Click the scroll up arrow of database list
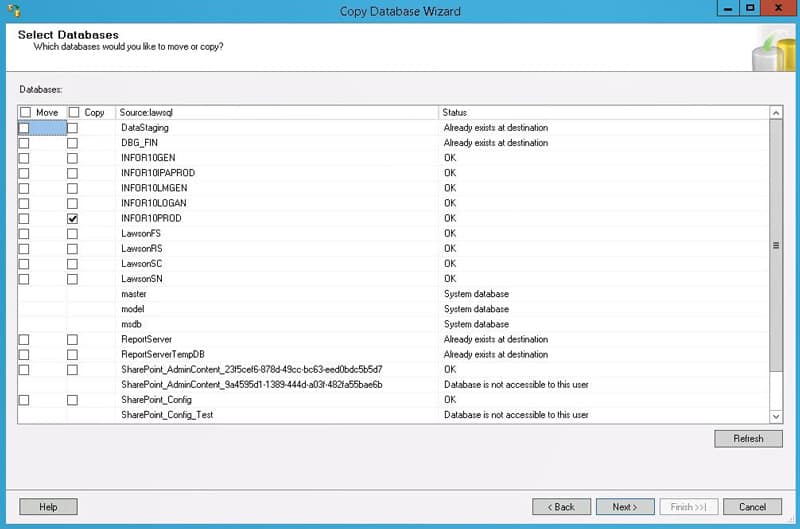800x529 pixels. pyautogui.click(x=776, y=113)
